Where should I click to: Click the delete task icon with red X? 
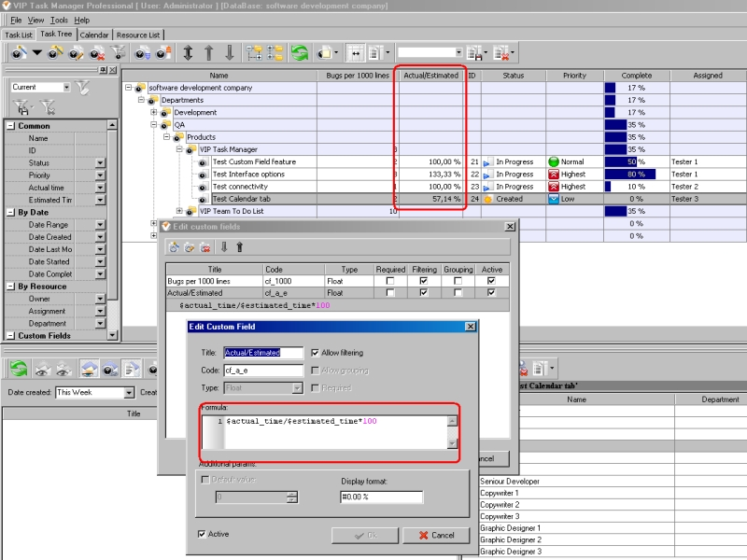click(97, 53)
